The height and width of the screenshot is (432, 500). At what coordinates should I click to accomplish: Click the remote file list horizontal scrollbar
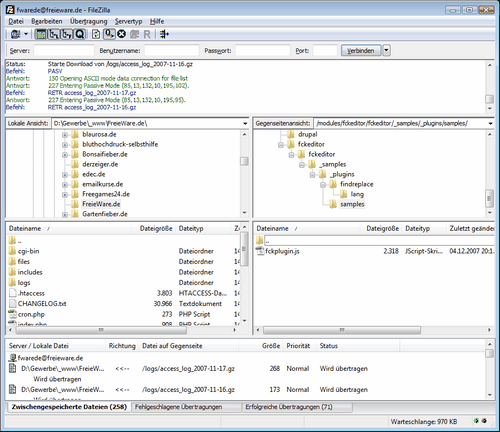tap(342, 330)
